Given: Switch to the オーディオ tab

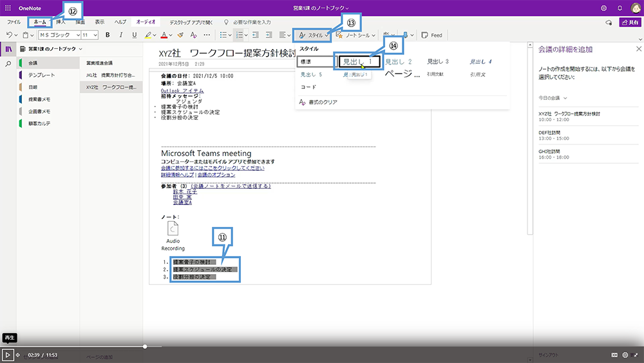Looking at the screenshot, I should [x=146, y=22].
